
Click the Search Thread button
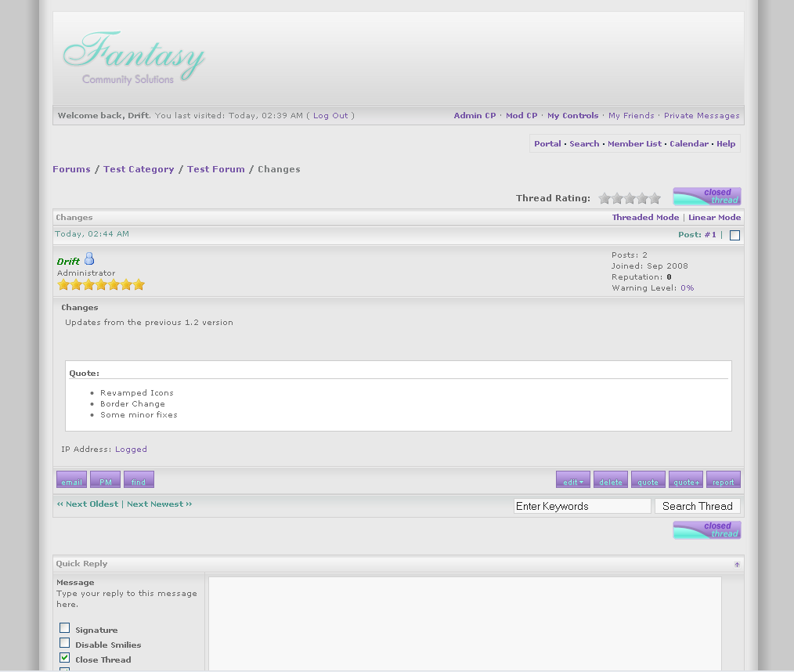click(697, 507)
